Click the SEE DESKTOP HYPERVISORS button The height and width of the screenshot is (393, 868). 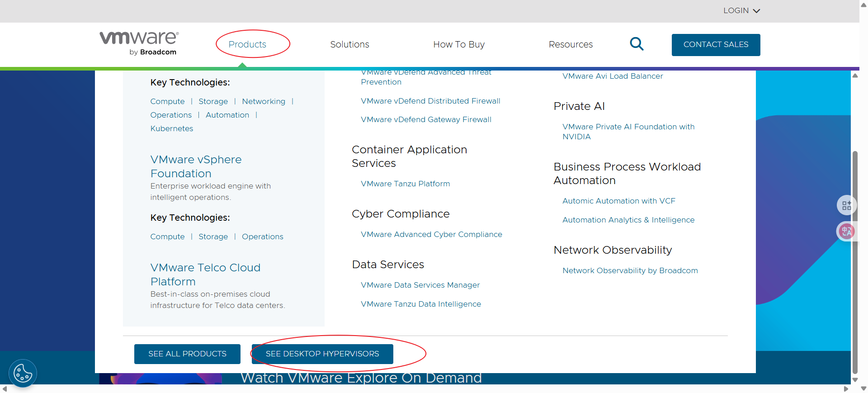coord(322,354)
